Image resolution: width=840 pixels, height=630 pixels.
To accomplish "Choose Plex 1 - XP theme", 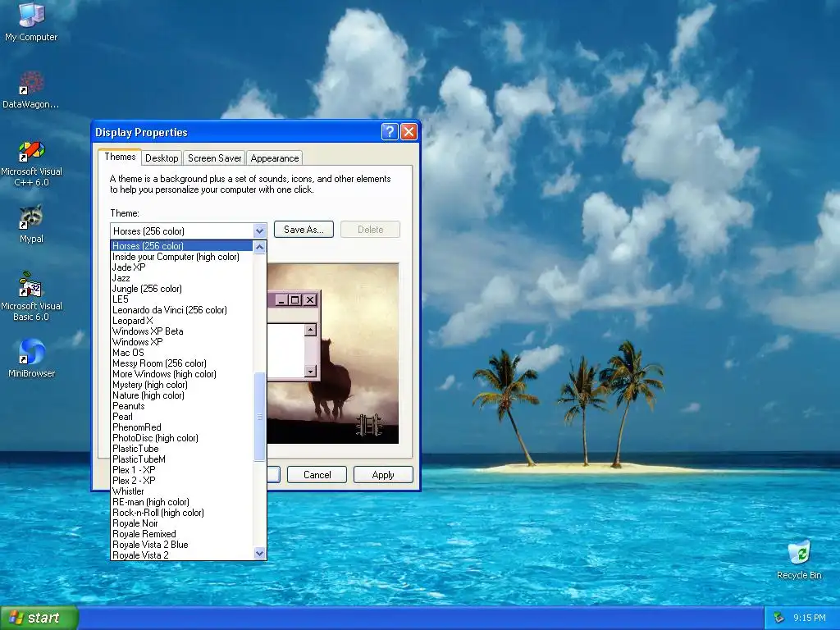I will pos(181,470).
